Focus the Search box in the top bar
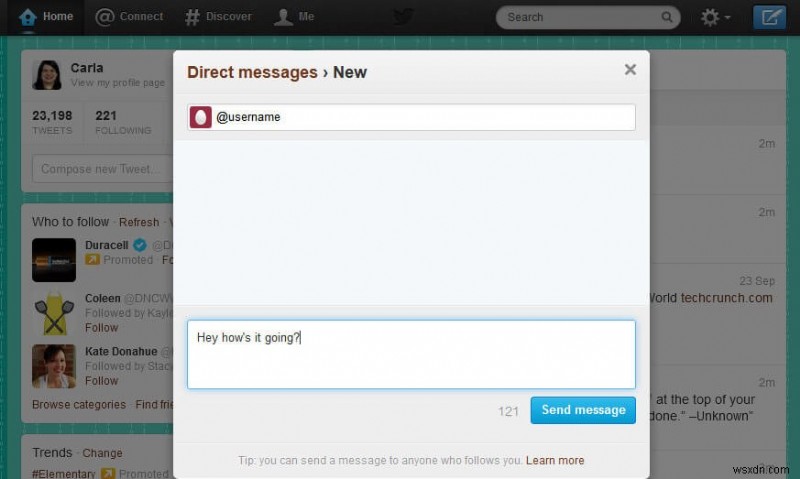800x479 pixels. pyautogui.click(x=580, y=17)
